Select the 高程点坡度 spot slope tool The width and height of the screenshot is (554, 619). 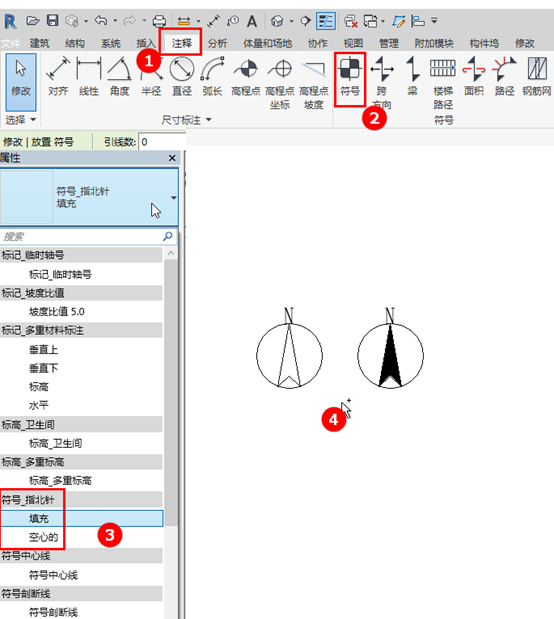pyautogui.click(x=314, y=84)
